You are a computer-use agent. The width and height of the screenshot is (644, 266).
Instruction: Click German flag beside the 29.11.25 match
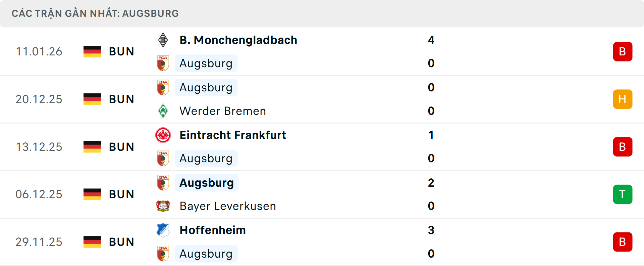pyautogui.click(x=92, y=242)
